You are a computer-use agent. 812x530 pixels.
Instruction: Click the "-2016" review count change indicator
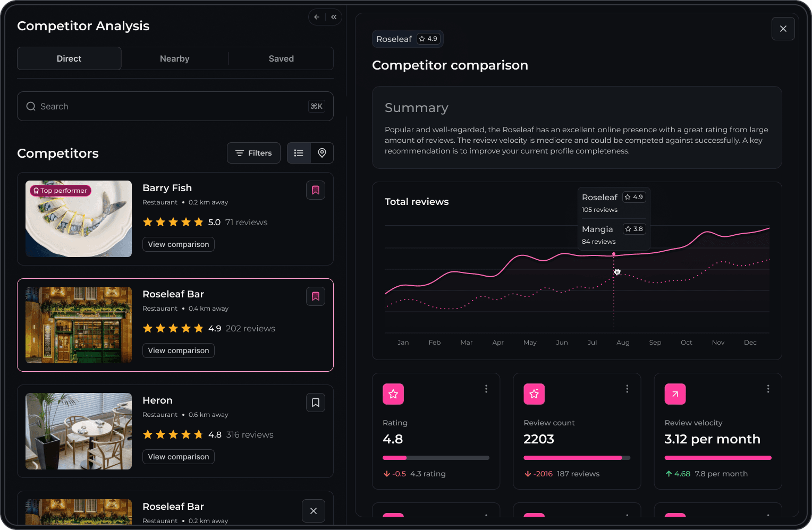(x=538, y=474)
